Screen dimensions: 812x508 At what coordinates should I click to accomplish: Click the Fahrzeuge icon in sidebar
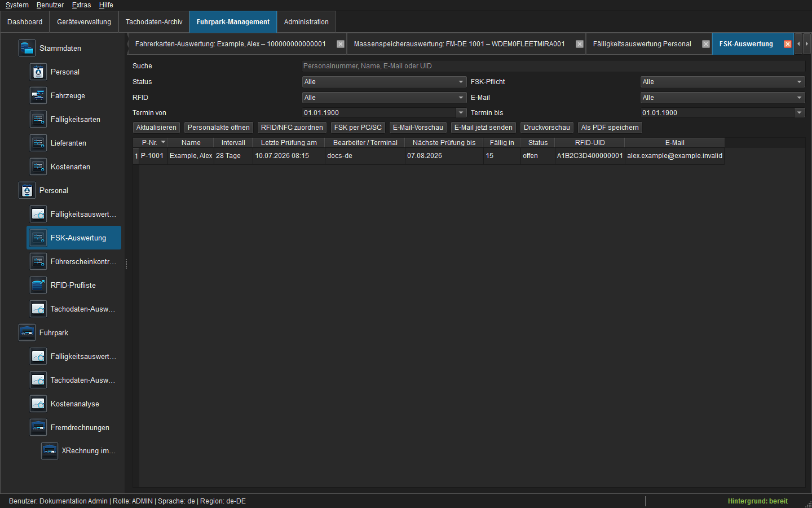tap(38, 95)
